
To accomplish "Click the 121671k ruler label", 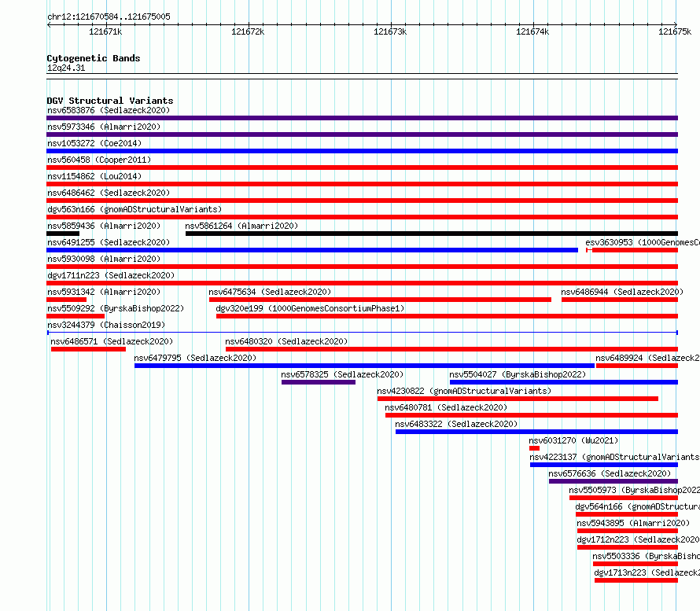I will tap(105, 31).
